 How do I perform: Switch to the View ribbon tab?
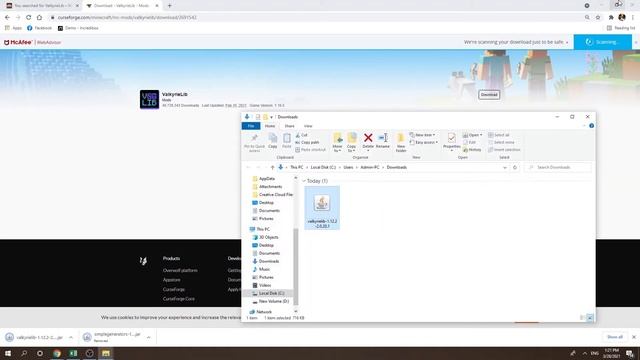[308, 126]
